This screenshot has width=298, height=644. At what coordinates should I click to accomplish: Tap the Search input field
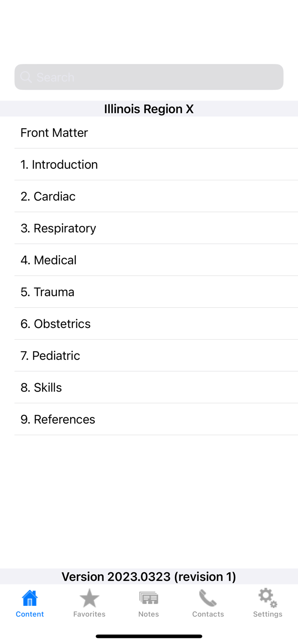coord(149,77)
